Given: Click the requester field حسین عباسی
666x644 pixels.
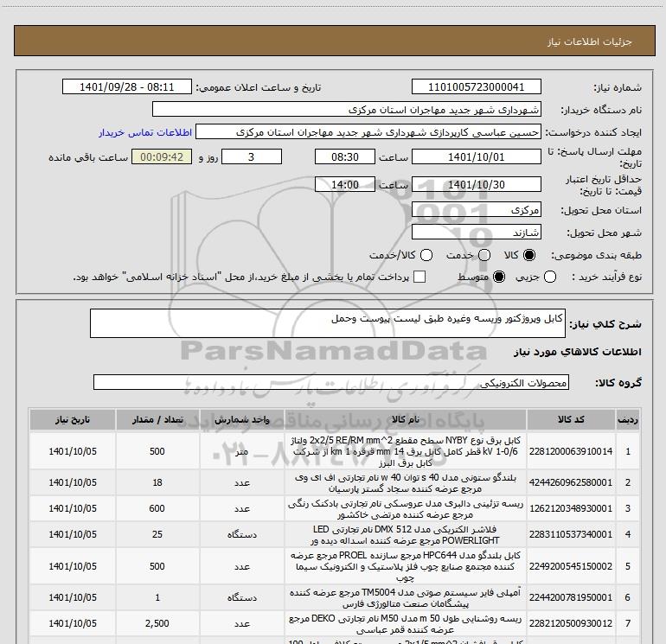Looking at the screenshot, I should pyautogui.click(x=368, y=132).
